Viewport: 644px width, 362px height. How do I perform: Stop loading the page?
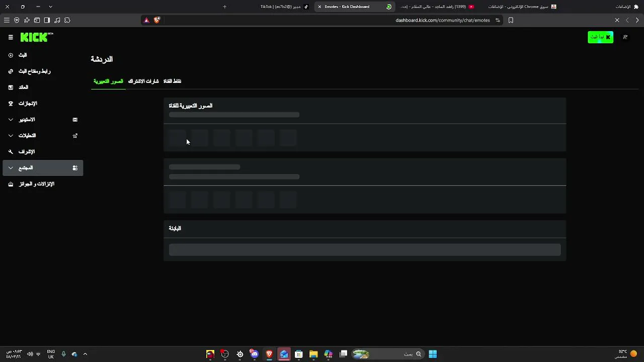tap(617, 21)
